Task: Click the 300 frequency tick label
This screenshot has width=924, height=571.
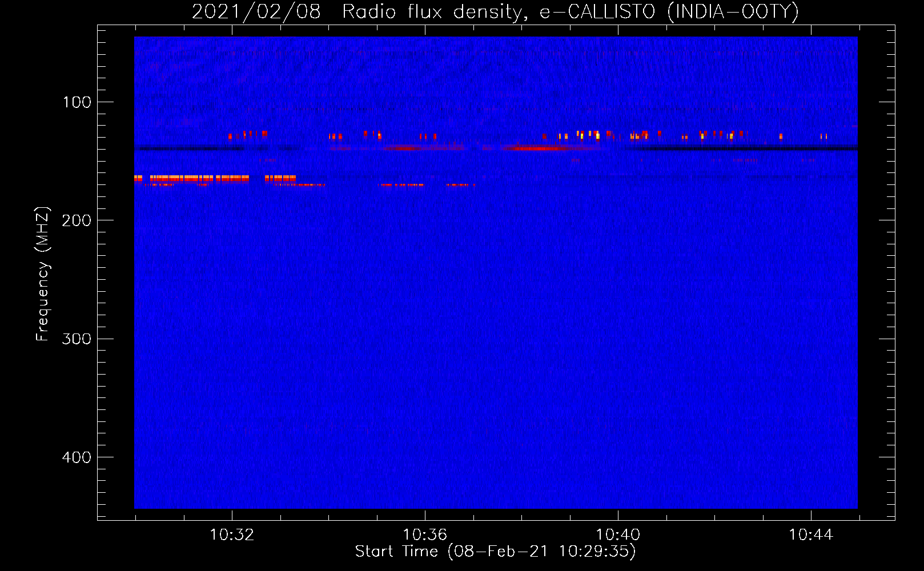Action: pos(77,339)
